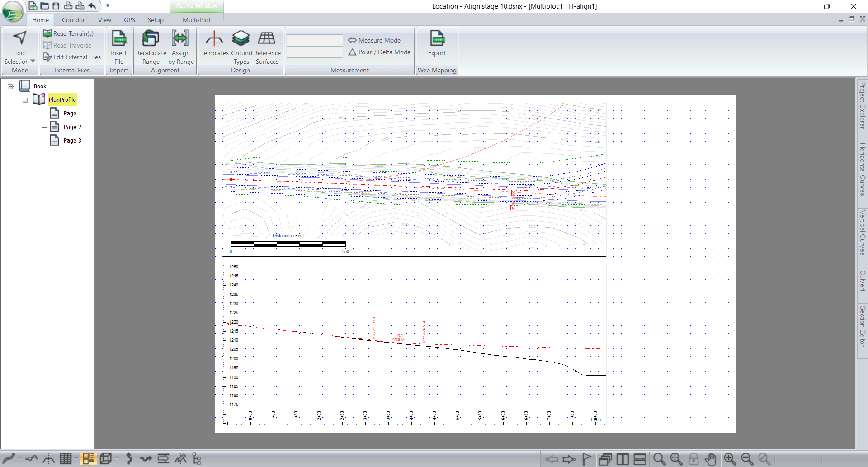Screen dimensions: 868x467
Task: Open the quick access toolbar customize dropdown
Action: tap(108, 6)
